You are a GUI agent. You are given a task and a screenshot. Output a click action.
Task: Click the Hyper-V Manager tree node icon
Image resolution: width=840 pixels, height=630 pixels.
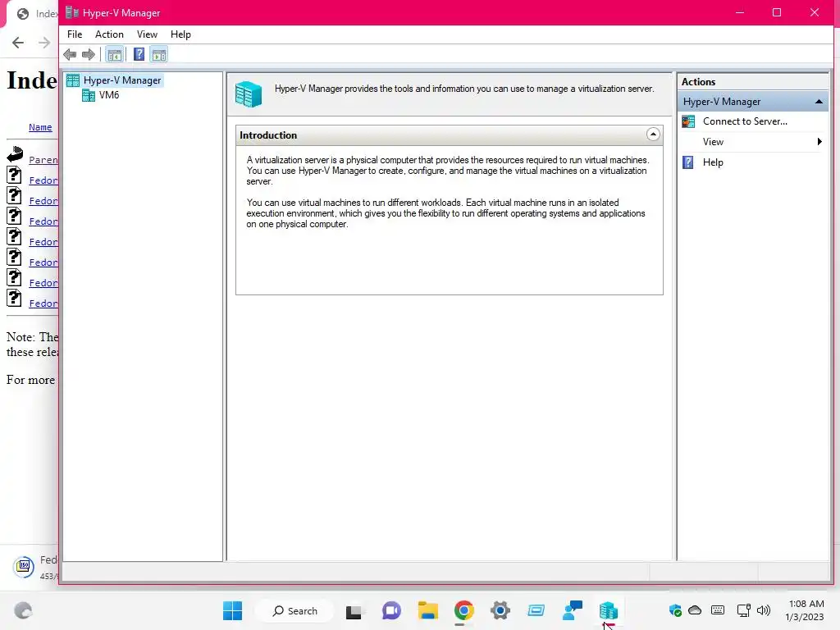pyautogui.click(x=73, y=80)
